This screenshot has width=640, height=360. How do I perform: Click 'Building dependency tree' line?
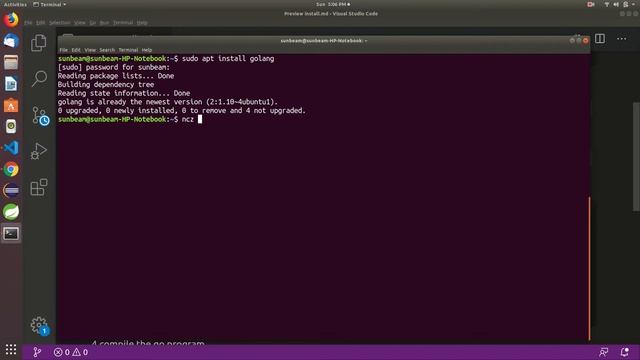[106, 84]
